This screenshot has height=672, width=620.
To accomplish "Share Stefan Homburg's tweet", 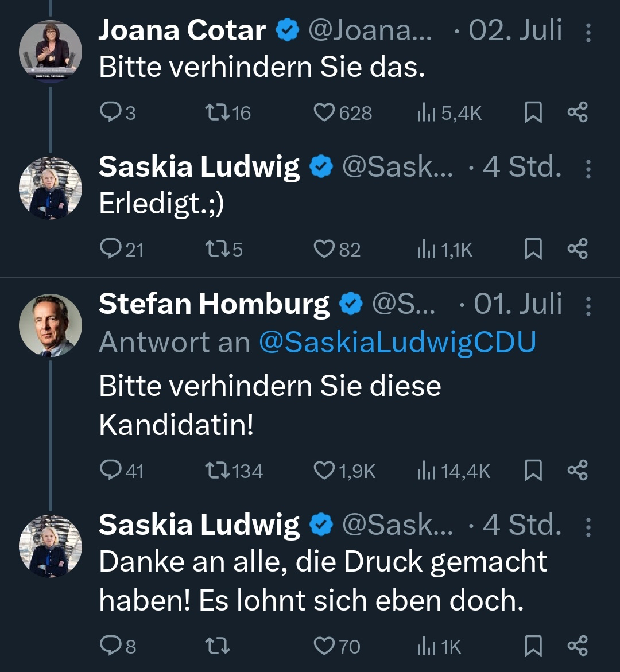I will [578, 471].
